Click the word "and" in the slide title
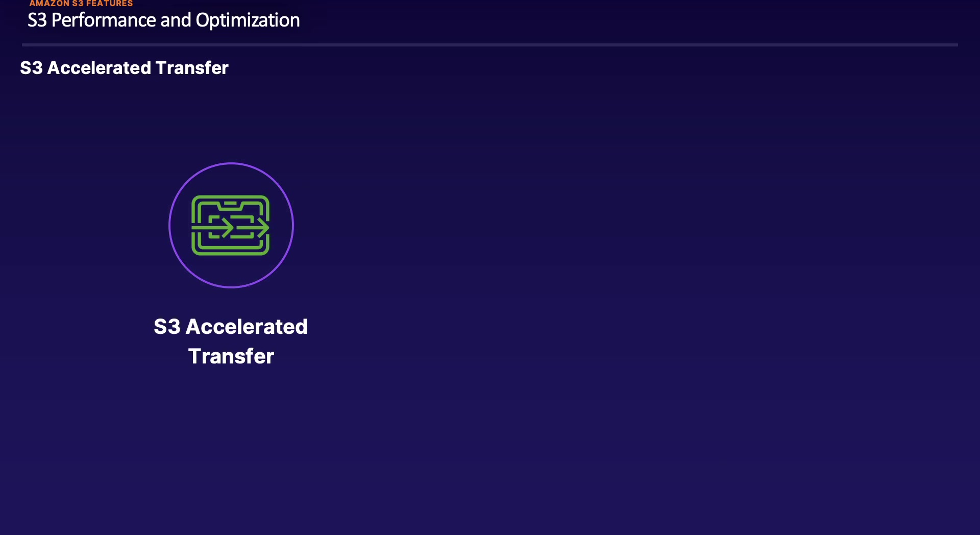Viewport: 980px width, 535px height. 176,20
